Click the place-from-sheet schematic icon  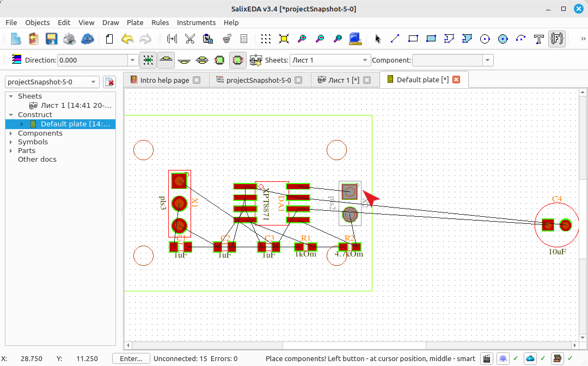tap(256, 60)
